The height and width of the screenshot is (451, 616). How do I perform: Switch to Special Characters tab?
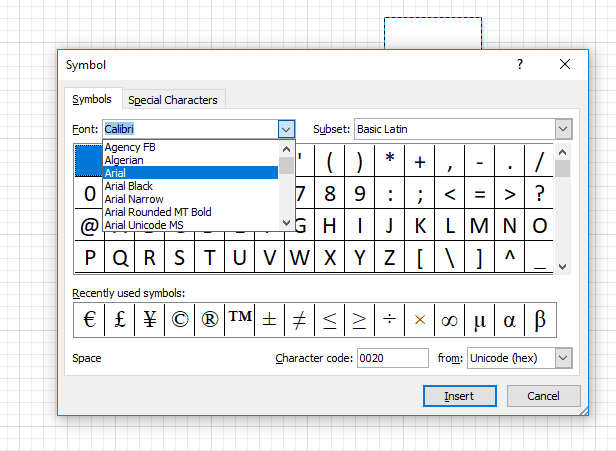(173, 100)
